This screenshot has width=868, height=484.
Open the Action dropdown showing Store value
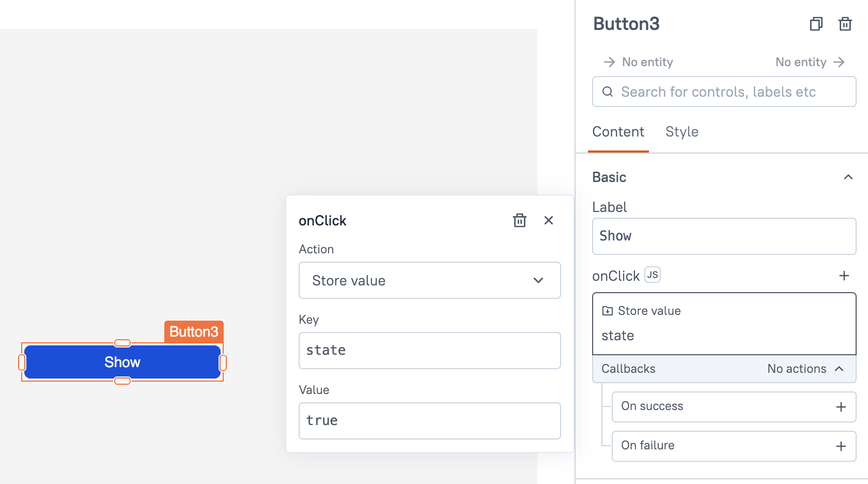click(429, 280)
